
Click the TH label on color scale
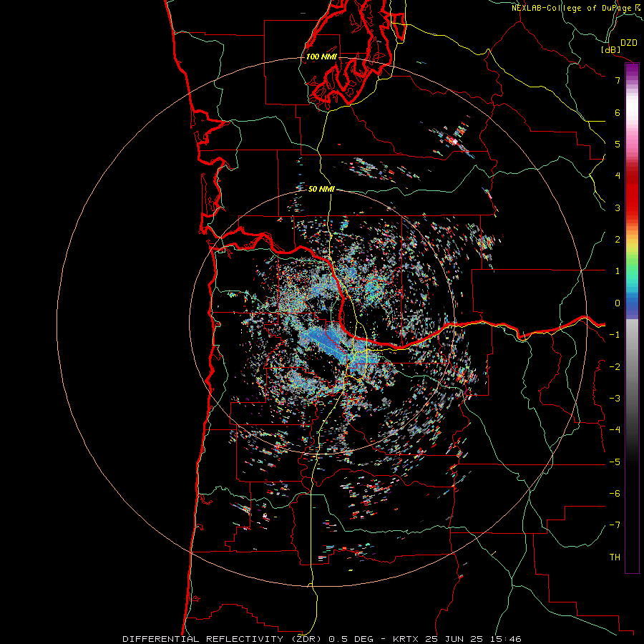click(615, 557)
